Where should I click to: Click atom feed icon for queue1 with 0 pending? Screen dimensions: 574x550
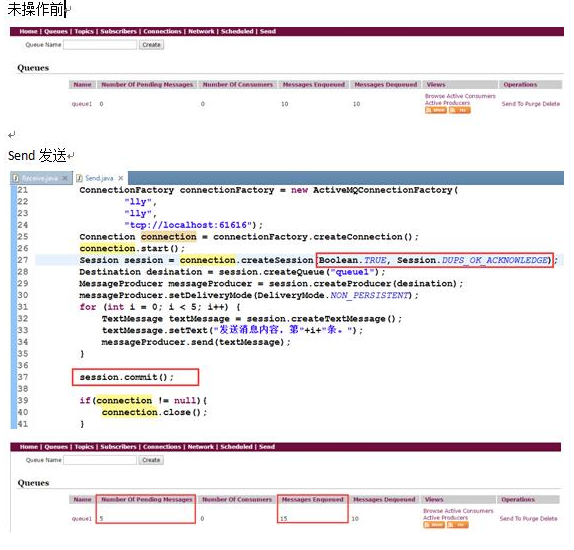tap(436, 110)
